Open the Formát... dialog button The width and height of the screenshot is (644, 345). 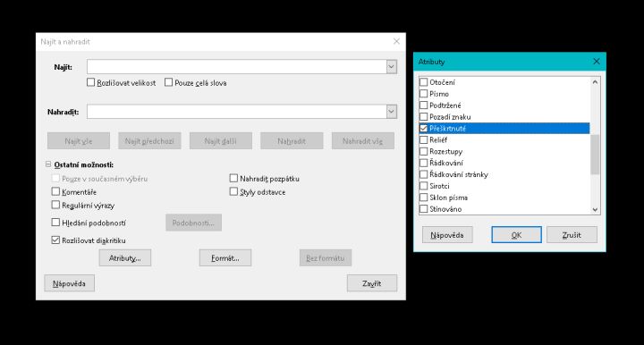(225, 258)
